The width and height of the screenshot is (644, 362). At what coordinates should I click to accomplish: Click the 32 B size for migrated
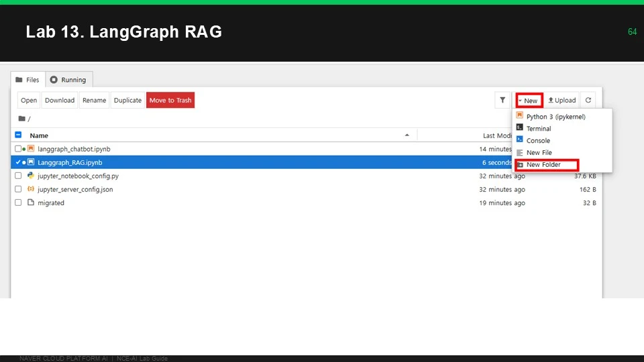[x=590, y=202]
